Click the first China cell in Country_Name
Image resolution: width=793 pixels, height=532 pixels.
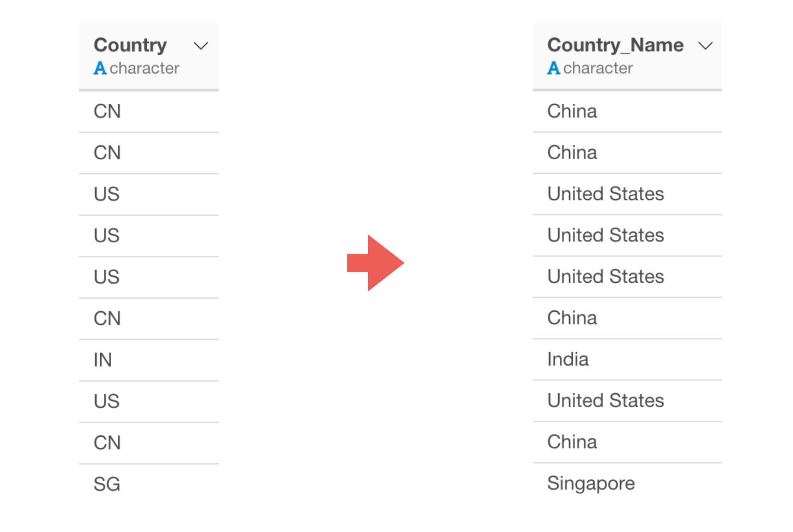pos(628,112)
